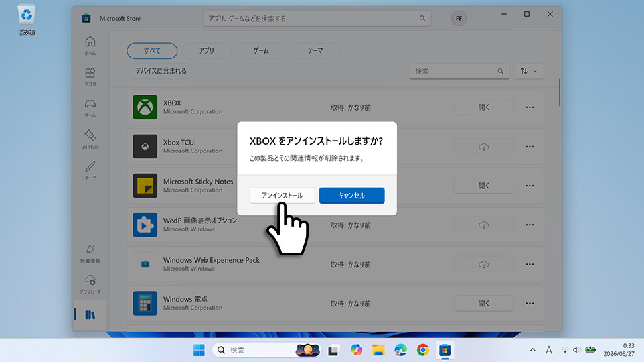The width and height of the screenshot is (644, 362).
Task: Launch Google Chrome from taskbar
Action: click(x=423, y=350)
